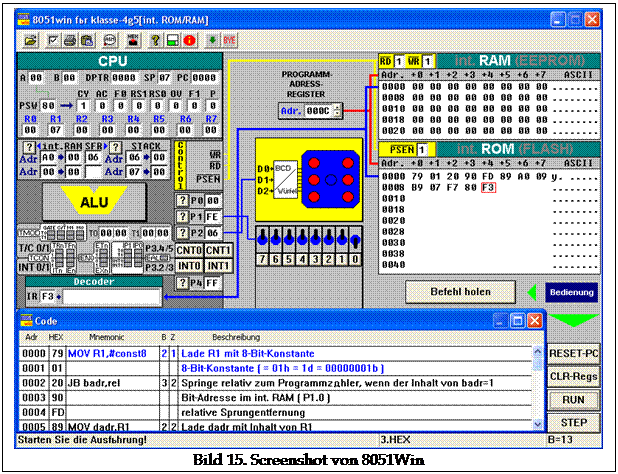Click the BCD Würfel decoder block
Viewport: 618px width, 474px height.
click(x=286, y=180)
